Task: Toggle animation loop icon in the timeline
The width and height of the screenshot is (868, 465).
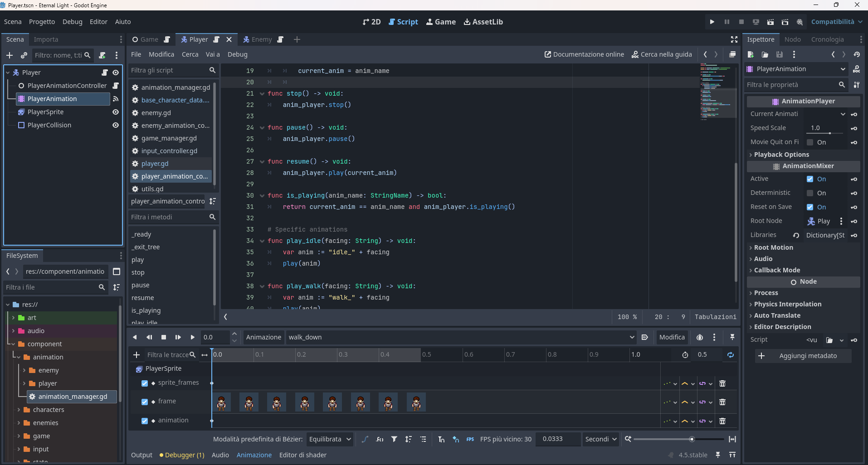Action: (x=730, y=355)
